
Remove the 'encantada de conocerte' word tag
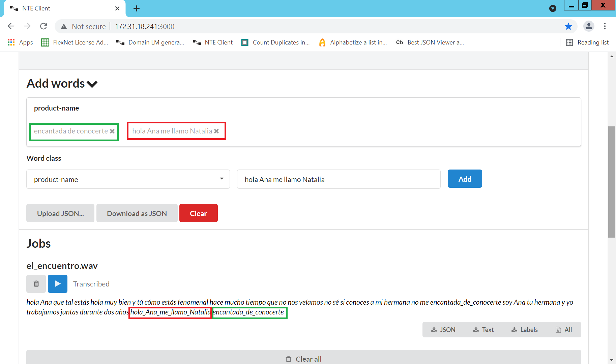coord(112,131)
